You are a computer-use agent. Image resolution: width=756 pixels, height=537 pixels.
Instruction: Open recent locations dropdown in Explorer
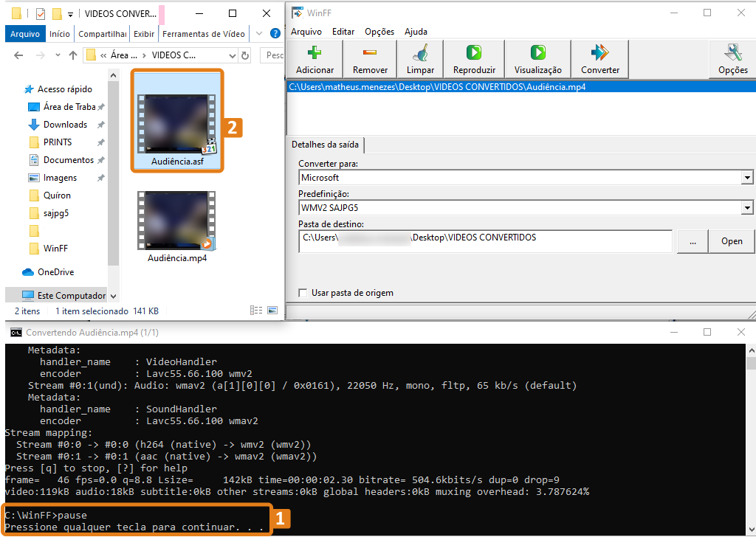coord(58,55)
